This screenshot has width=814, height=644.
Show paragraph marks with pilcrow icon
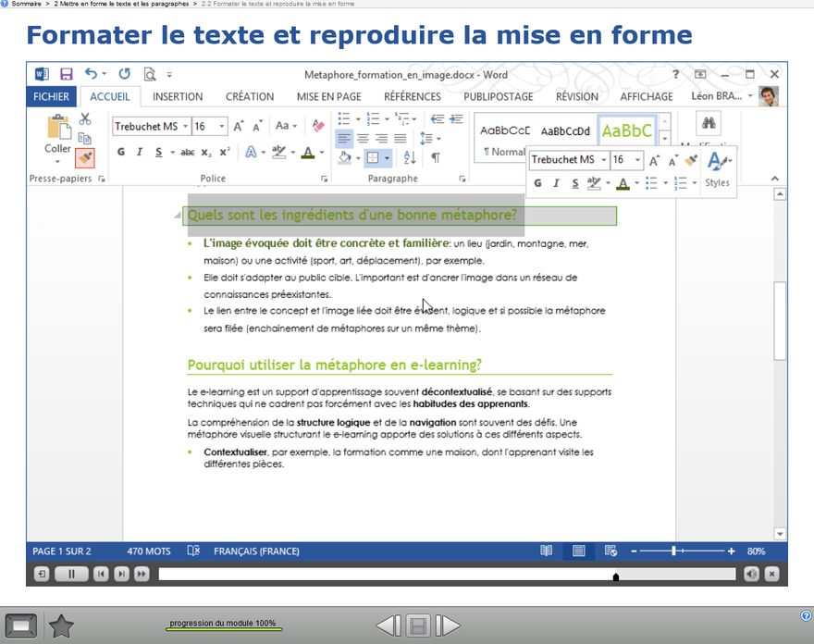(435, 158)
